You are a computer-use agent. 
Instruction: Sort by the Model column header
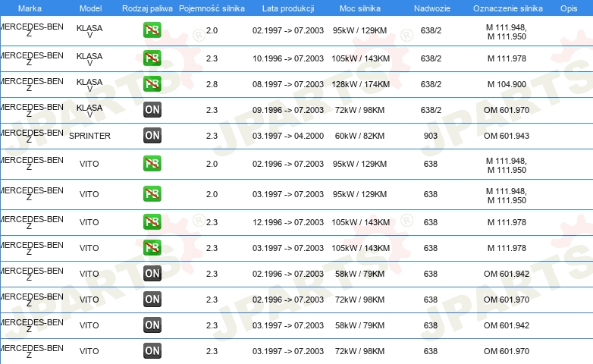pyautogui.click(x=90, y=8)
